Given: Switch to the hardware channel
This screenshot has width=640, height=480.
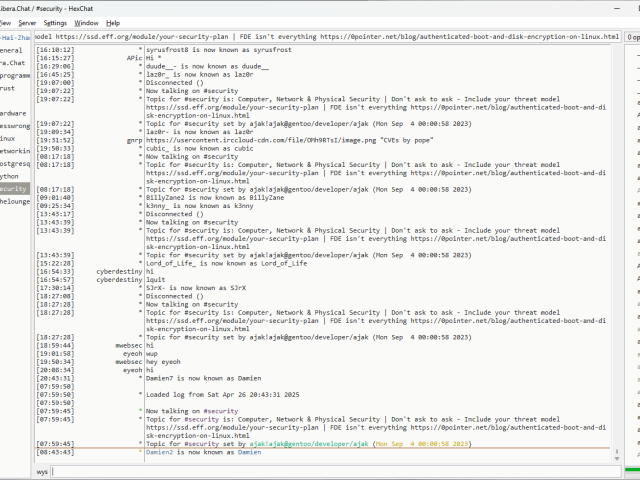Looking at the screenshot, I should coord(12,113).
